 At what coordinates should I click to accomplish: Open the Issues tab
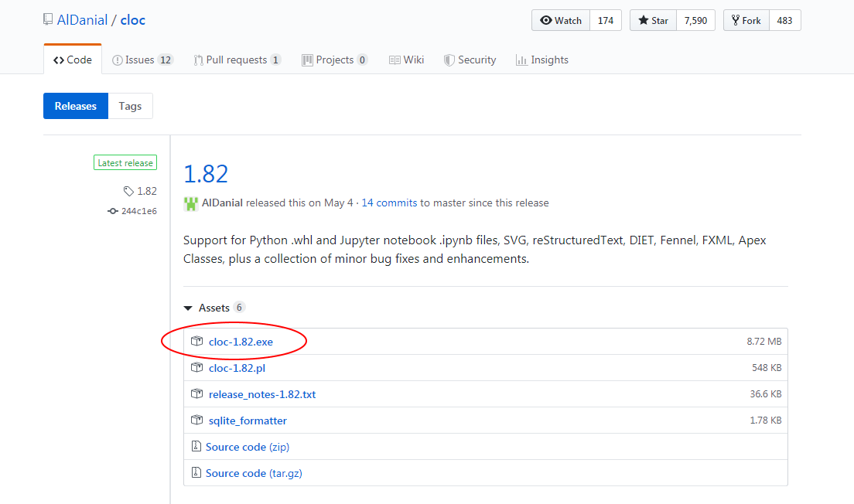tap(142, 60)
